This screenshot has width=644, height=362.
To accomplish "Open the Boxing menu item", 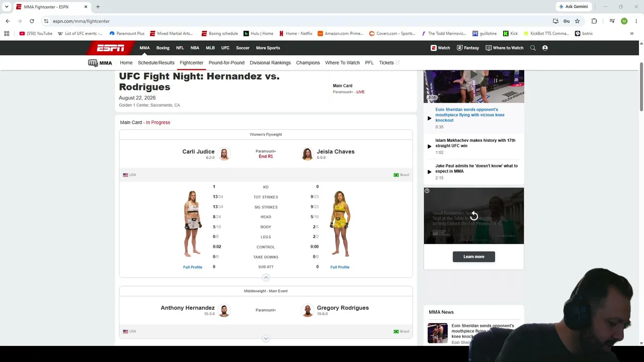I will 163,48.
